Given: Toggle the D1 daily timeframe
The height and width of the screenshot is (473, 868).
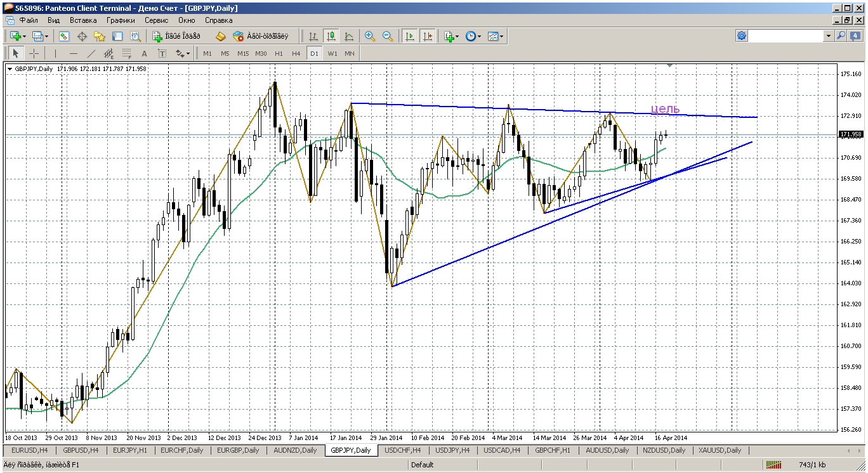Looking at the screenshot, I should [x=314, y=53].
